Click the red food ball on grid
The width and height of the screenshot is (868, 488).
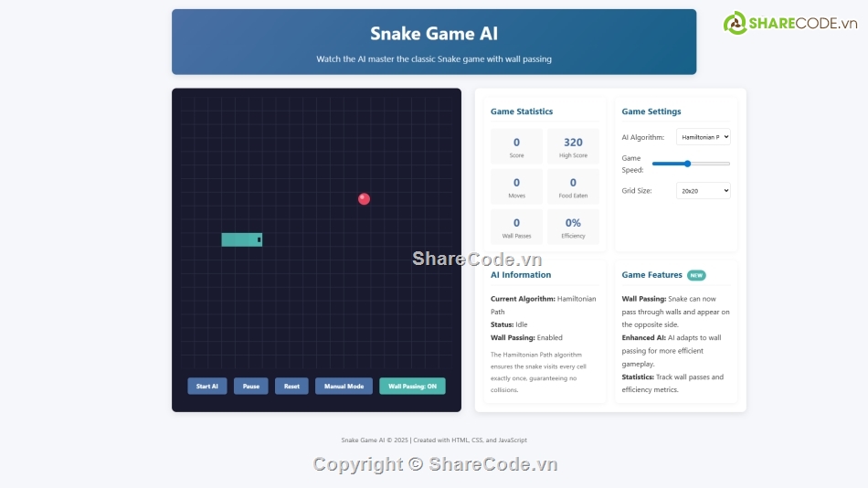click(x=364, y=198)
